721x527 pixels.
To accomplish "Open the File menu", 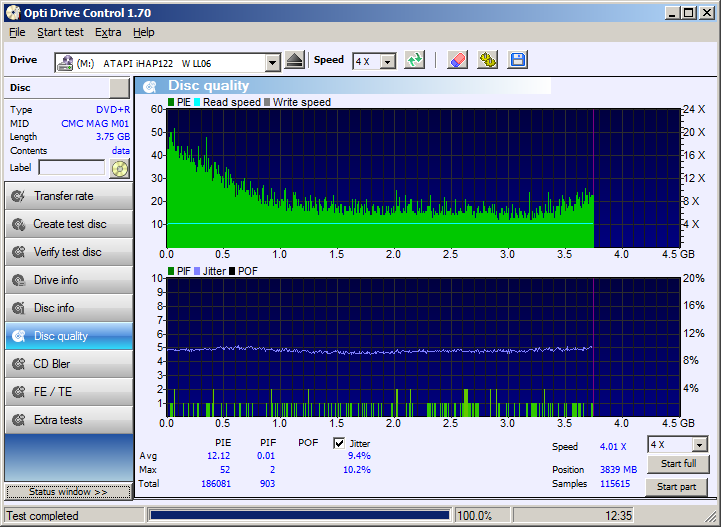I will pyautogui.click(x=17, y=32).
